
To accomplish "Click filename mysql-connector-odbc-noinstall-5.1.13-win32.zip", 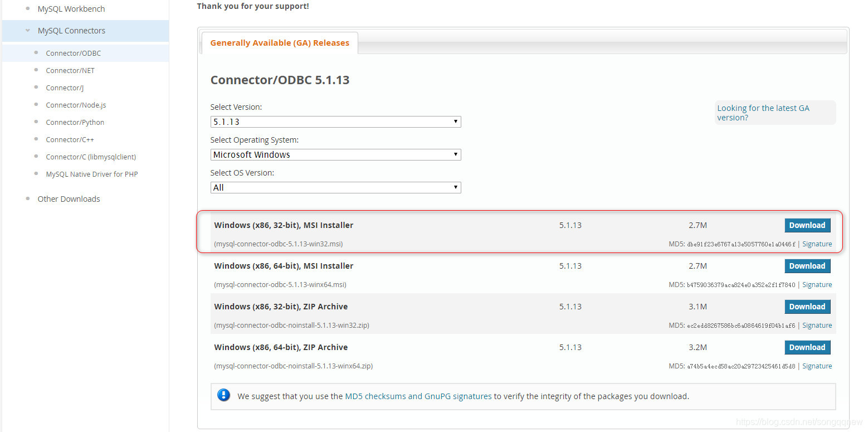I will [292, 326].
